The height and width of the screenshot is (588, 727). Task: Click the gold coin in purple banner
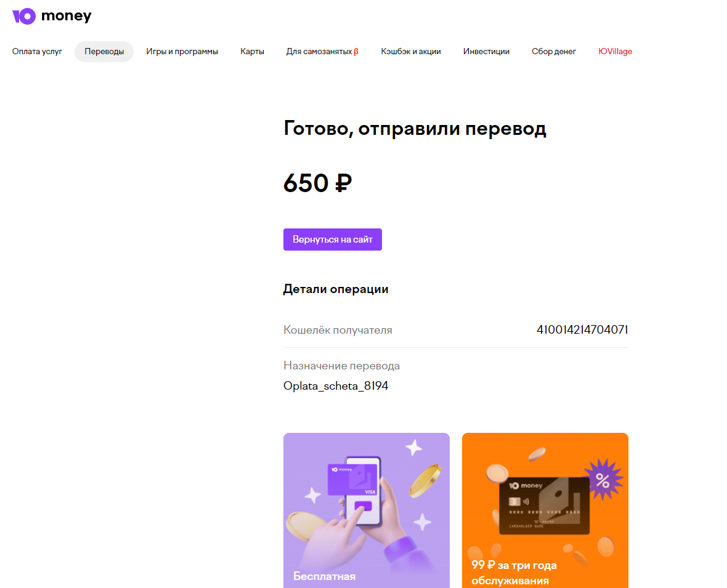424,480
